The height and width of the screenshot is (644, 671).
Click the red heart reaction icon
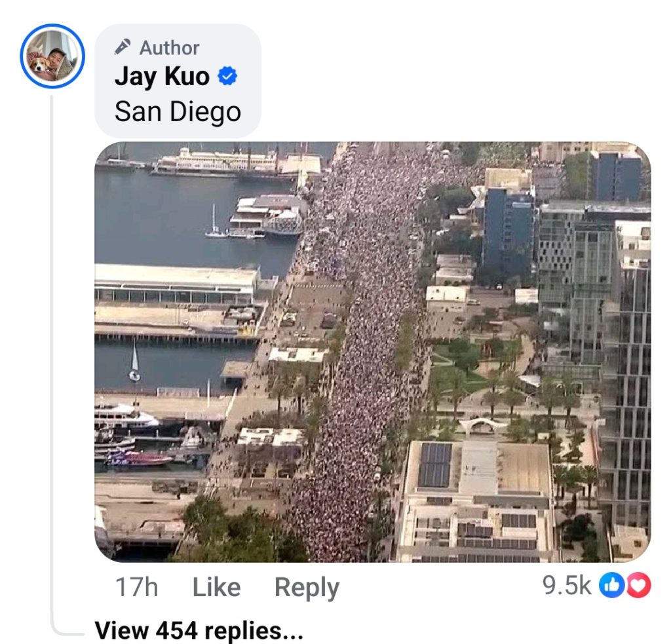[x=639, y=585]
